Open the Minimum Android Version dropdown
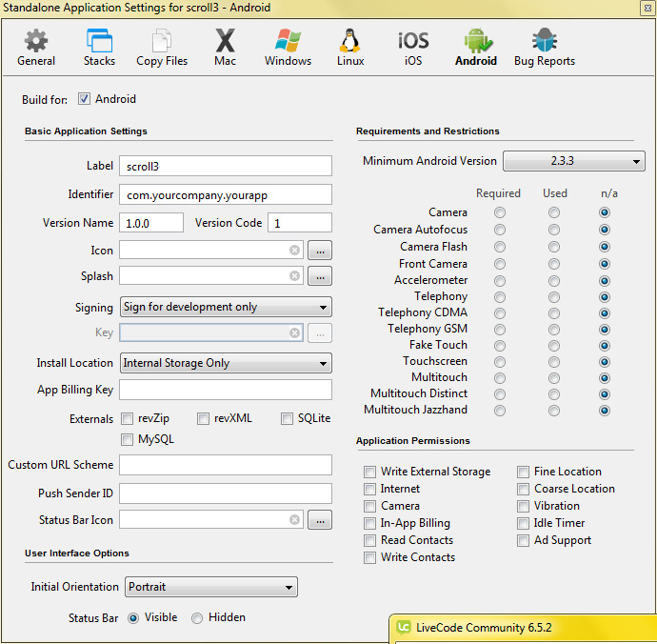The height and width of the screenshot is (644, 657). (x=573, y=161)
